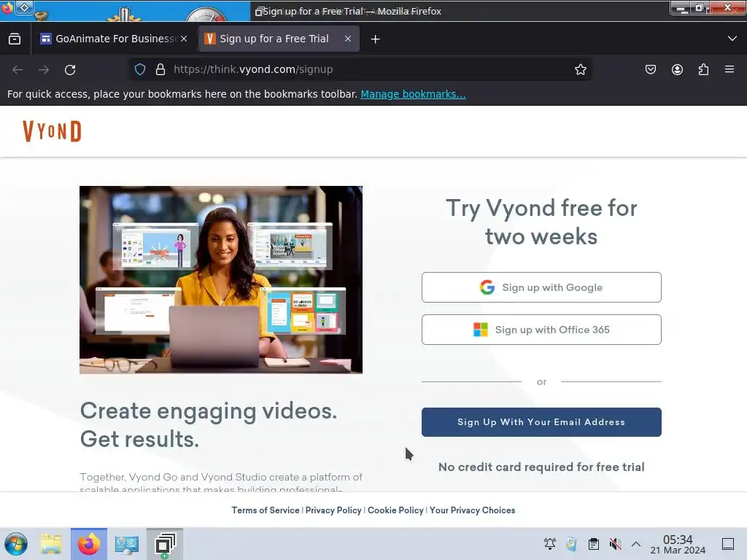Open a new tab with plus button
Image resolution: width=747 pixels, height=560 pixels.
(x=376, y=39)
